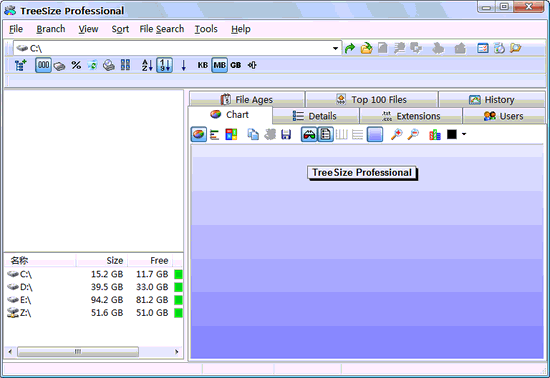The height and width of the screenshot is (378, 550).
Task: Click the grayed horizontal grid lines icon
Action: [x=357, y=134]
